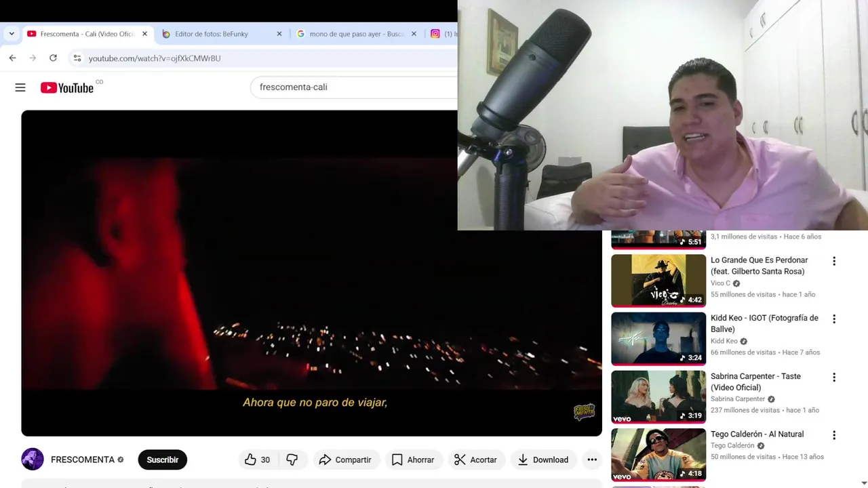Image resolution: width=868 pixels, height=488 pixels.
Task: Open the Sabrina Carpenter channel link
Action: click(x=738, y=399)
